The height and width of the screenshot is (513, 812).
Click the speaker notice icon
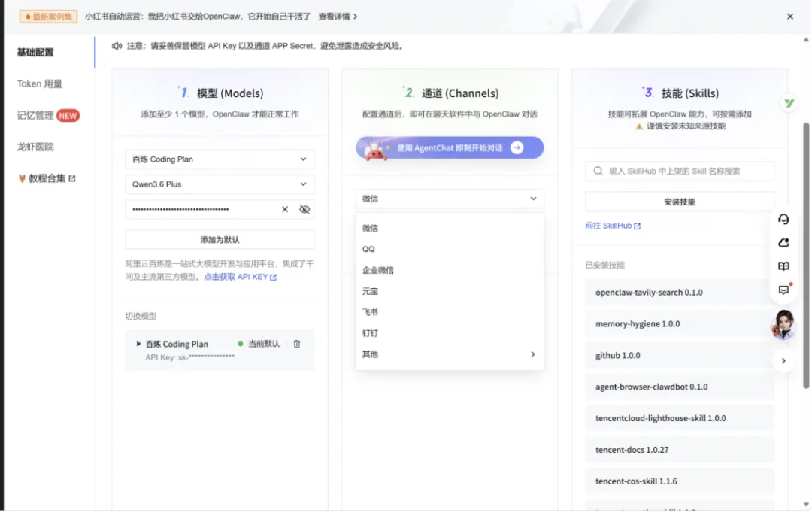[x=117, y=46]
